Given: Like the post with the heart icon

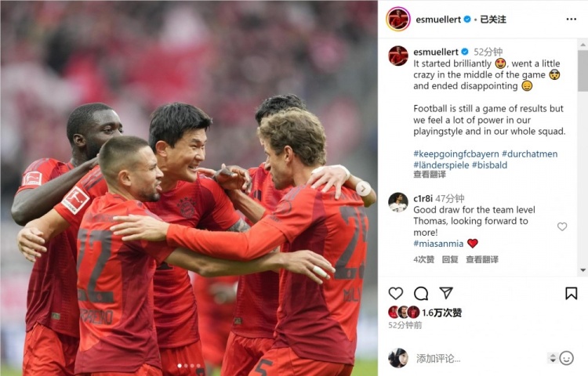Looking at the screenshot, I should coord(395,293).
